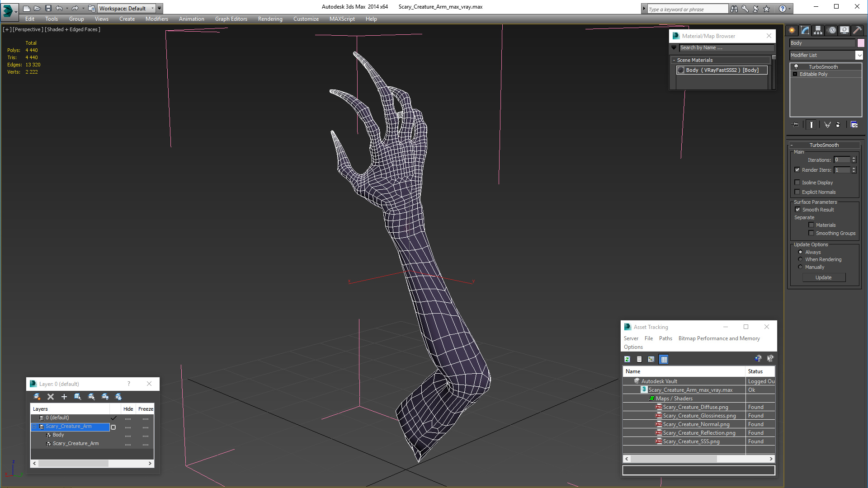The width and height of the screenshot is (868, 488).
Task: Click Configure Modifier Sets icon
Action: click(x=854, y=125)
